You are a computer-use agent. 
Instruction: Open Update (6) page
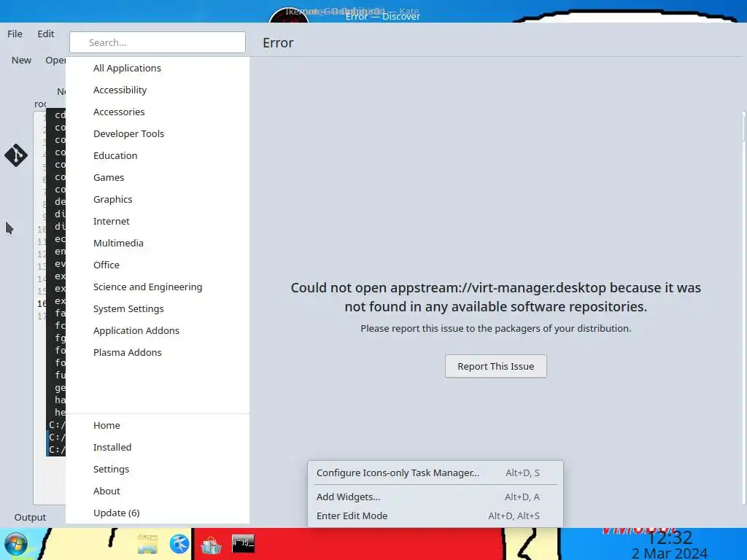pos(158,513)
